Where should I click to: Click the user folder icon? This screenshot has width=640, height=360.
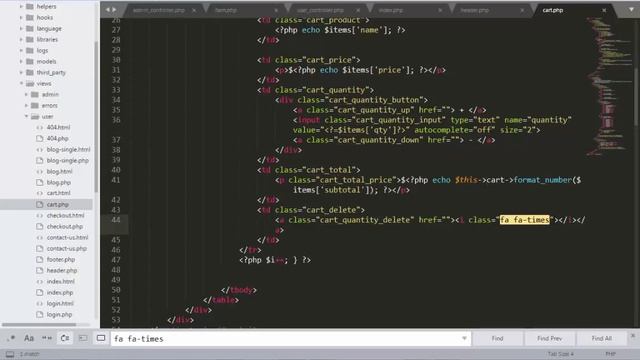[35, 117]
